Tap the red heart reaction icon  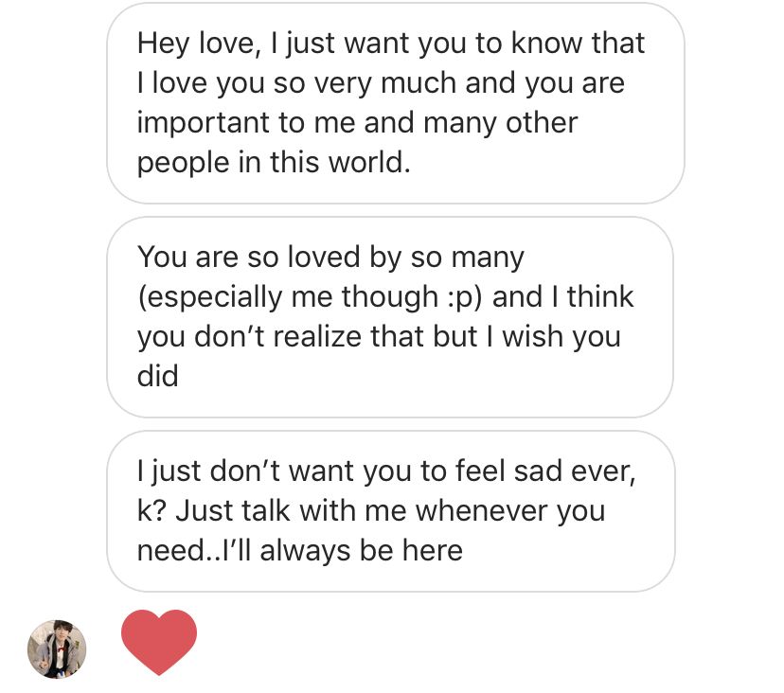tap(159, 642)
